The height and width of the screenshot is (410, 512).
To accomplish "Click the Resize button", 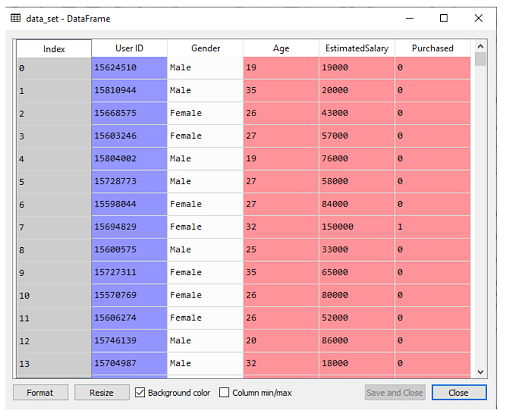I will (x=102, y=392).
